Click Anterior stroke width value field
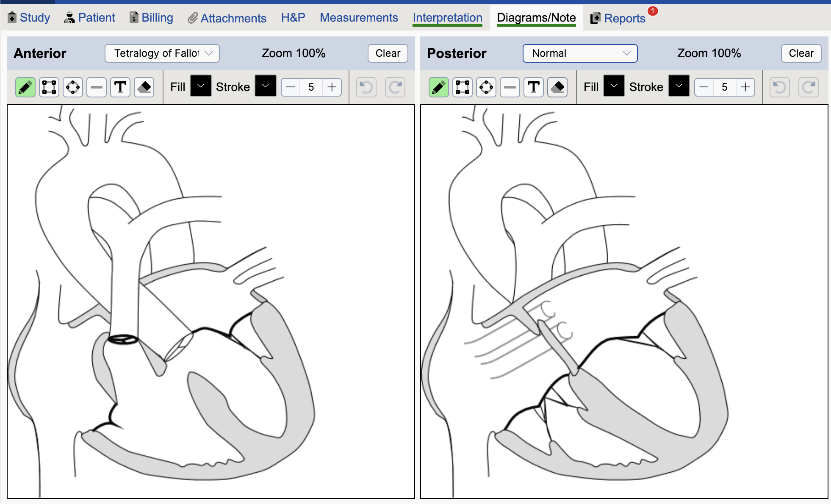The image size is (831, 504). [311, 87]
